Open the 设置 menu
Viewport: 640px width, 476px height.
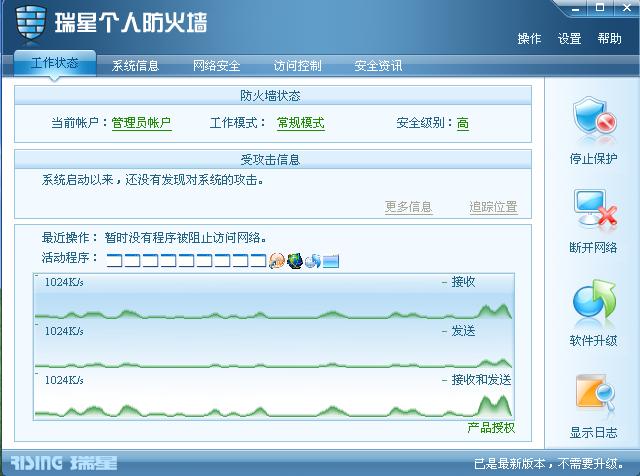[x=569, y=38]
